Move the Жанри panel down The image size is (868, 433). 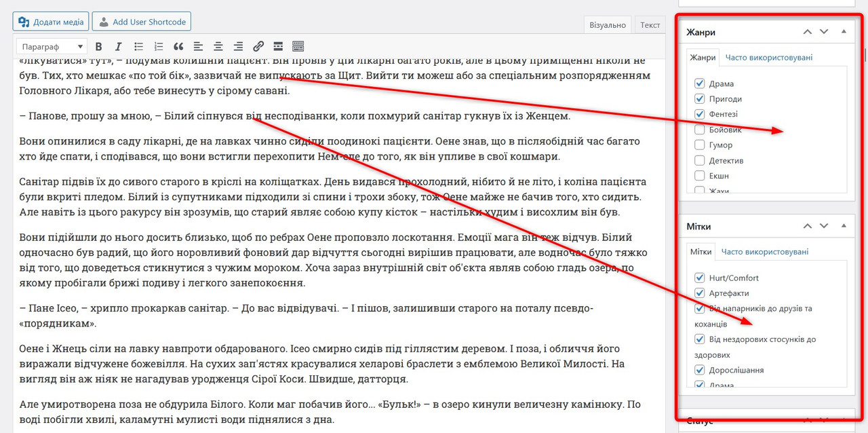(x=824, y=32)
